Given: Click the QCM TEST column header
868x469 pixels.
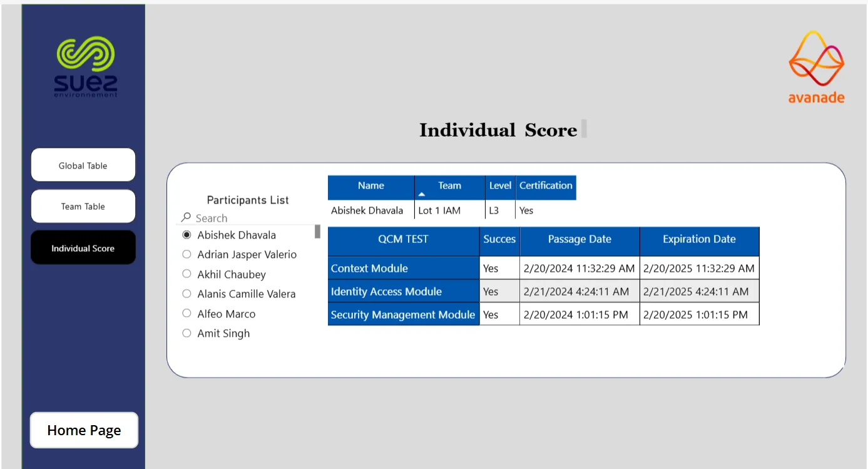Looking at the screenshot, I should click(x=404, y=241).
